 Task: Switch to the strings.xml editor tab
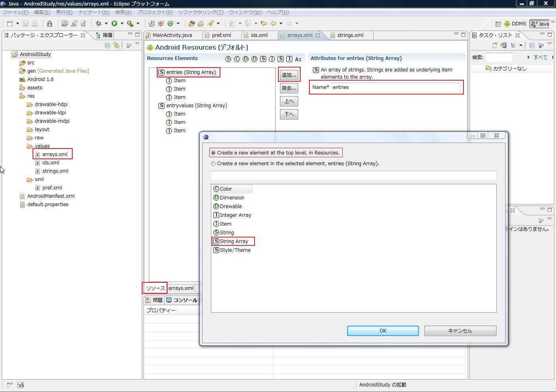click(350, 35)
